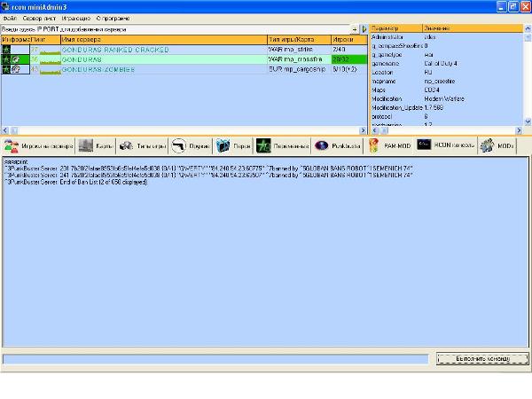
Task: Click the Administrator parameter row
Action: (446, 37)
